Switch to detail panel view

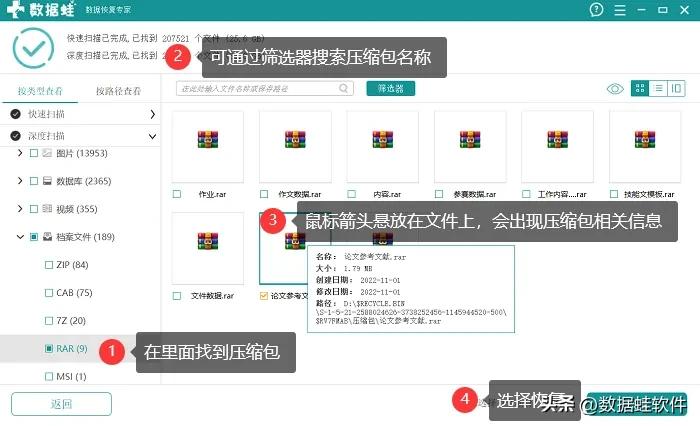coord(677,89)
